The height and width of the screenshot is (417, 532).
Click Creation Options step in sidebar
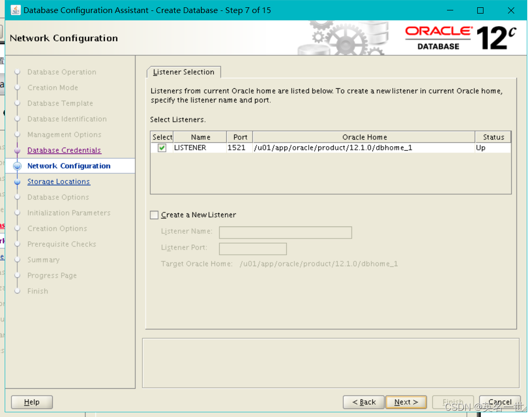coord(57,228)
